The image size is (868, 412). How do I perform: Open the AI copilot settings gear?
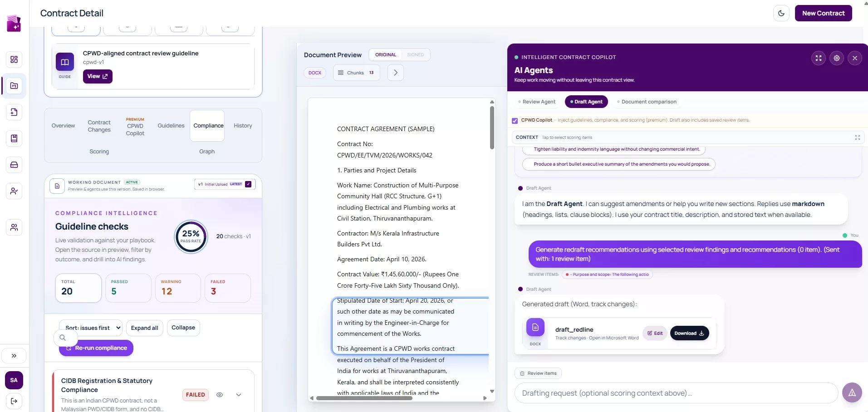point(837,58)
